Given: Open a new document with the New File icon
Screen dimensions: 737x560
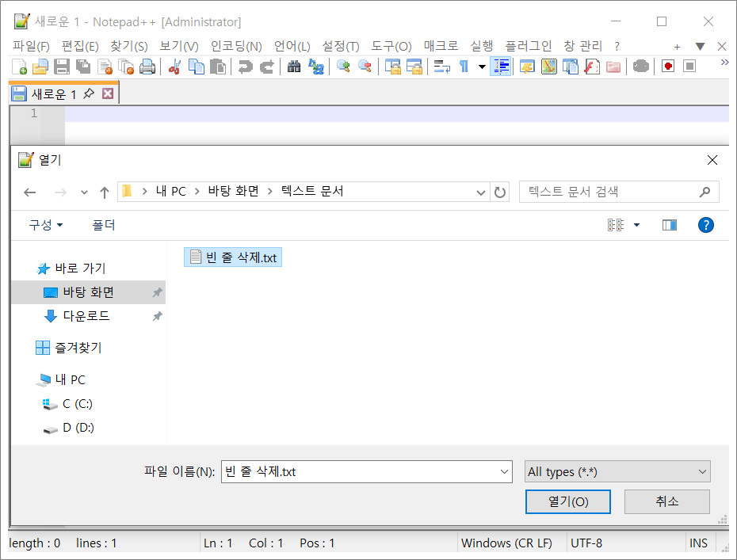Looking at the screenshot, I should click(18, 67).
